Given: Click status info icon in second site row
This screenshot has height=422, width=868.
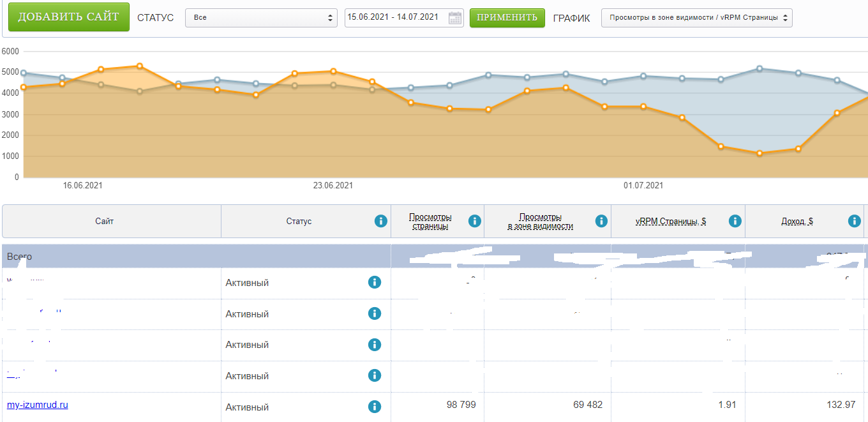Looking at the screenshot, I should pos(375,313).
